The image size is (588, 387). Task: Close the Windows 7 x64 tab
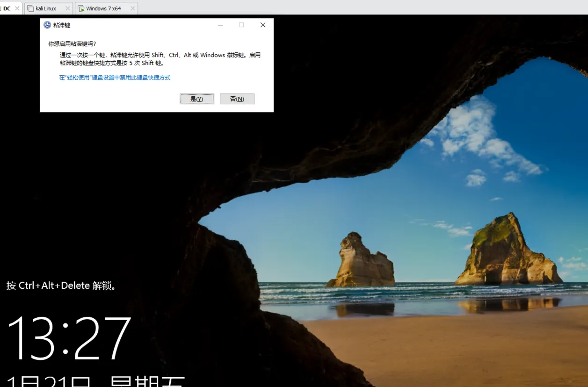pos(132,8)
